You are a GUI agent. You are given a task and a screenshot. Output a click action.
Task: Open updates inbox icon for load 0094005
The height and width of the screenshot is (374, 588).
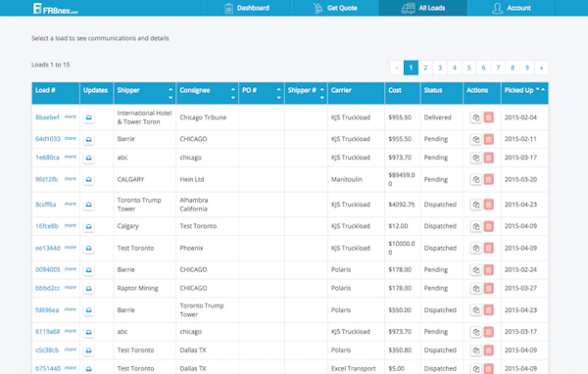point(88,270)
